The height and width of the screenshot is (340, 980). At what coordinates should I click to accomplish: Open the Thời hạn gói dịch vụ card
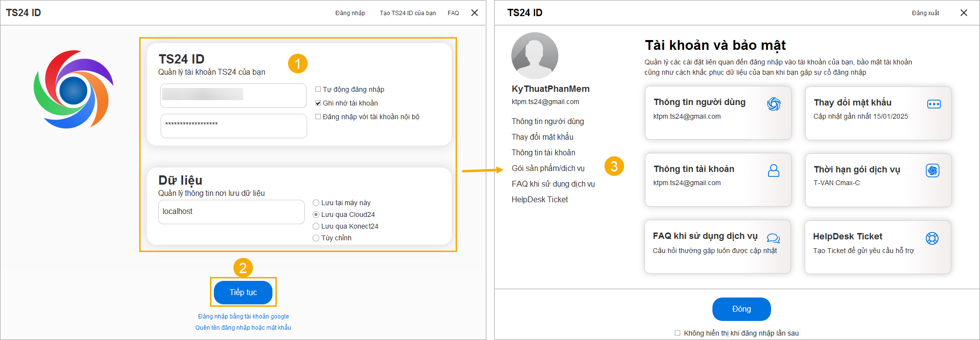tap(878, 180)
